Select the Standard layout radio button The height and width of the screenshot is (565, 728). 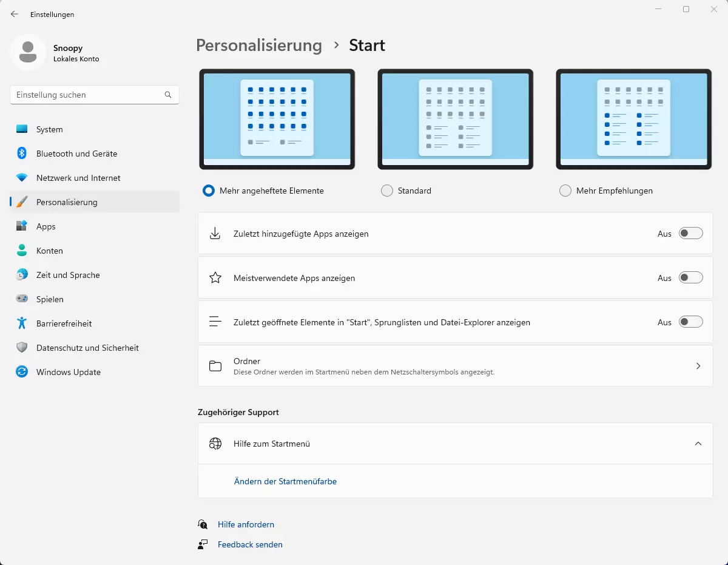pos(386,191)
